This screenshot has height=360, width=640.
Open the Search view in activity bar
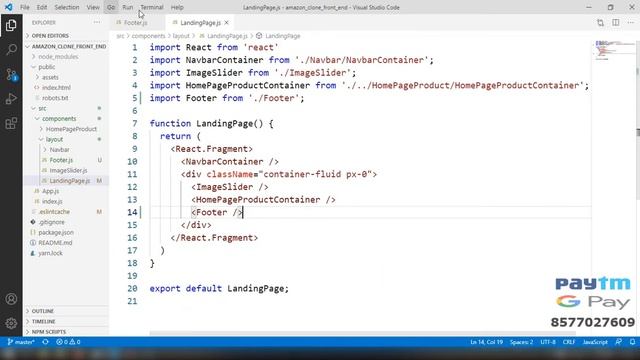(11, 50)
